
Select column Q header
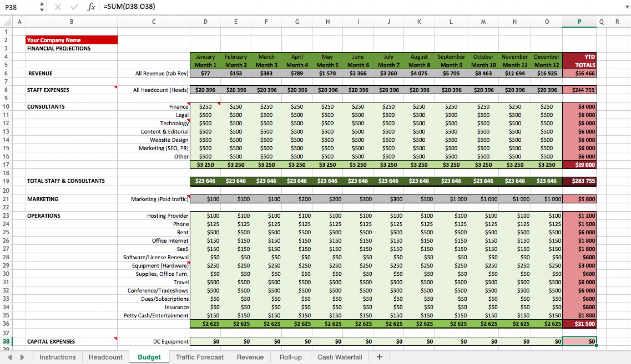601,22
